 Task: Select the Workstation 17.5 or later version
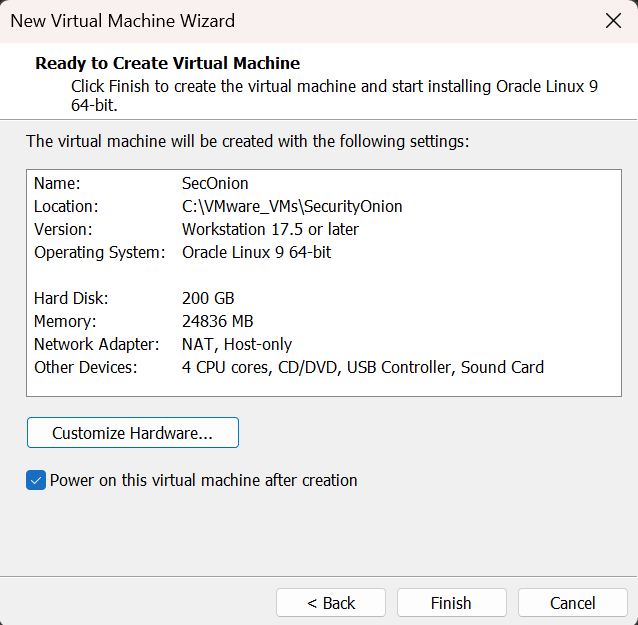(x=270, y=230)
